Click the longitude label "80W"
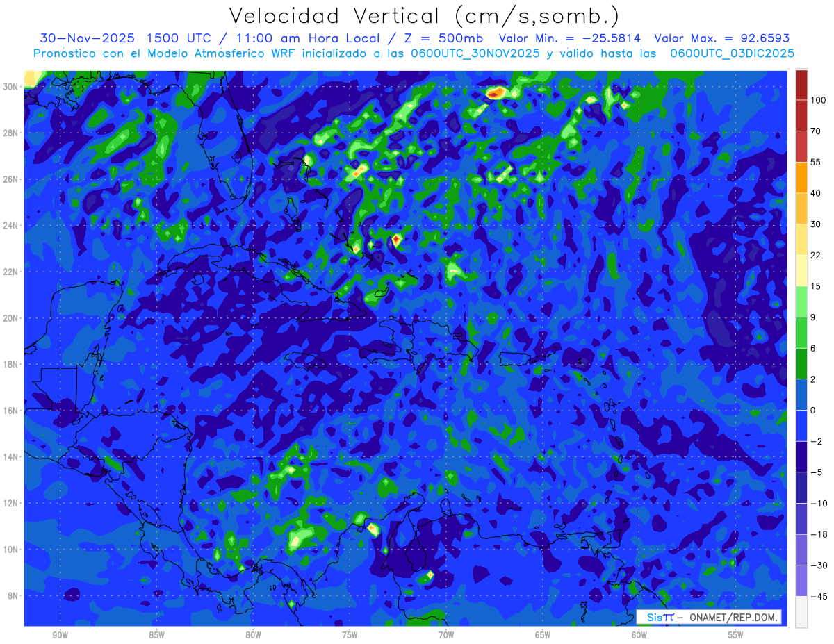The image size is (834, 644). pyautogui.click(x=253, y=635)
